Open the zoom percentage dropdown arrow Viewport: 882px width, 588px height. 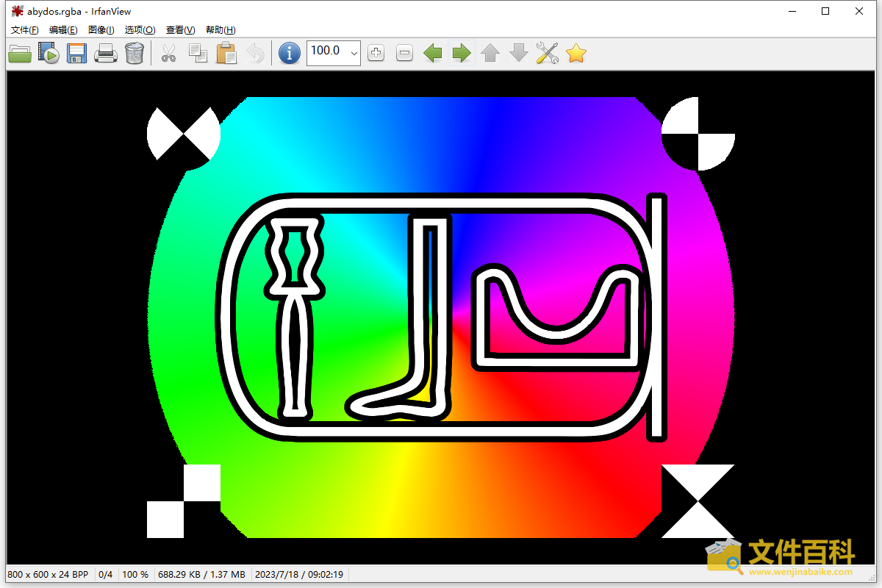coord(354,53)
